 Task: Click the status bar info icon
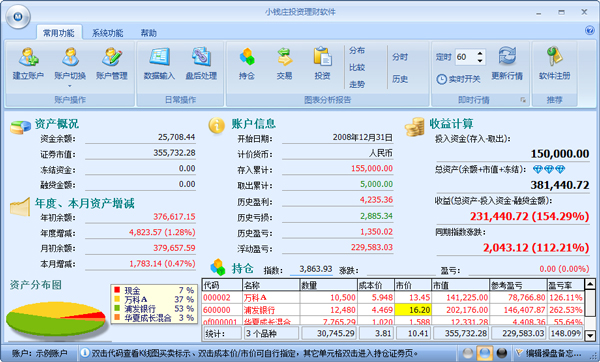click(x=85, y=352)
